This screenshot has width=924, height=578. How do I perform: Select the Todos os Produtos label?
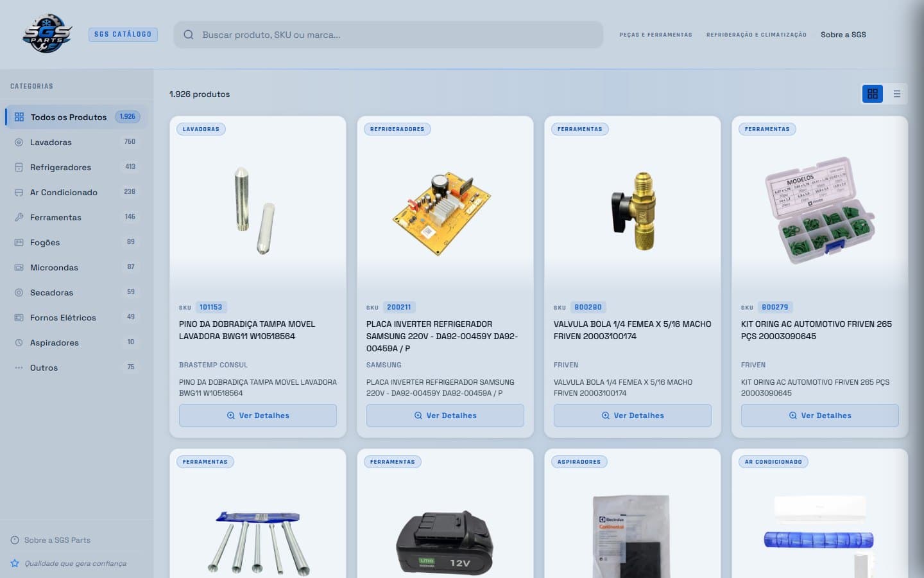pos(69,117)
